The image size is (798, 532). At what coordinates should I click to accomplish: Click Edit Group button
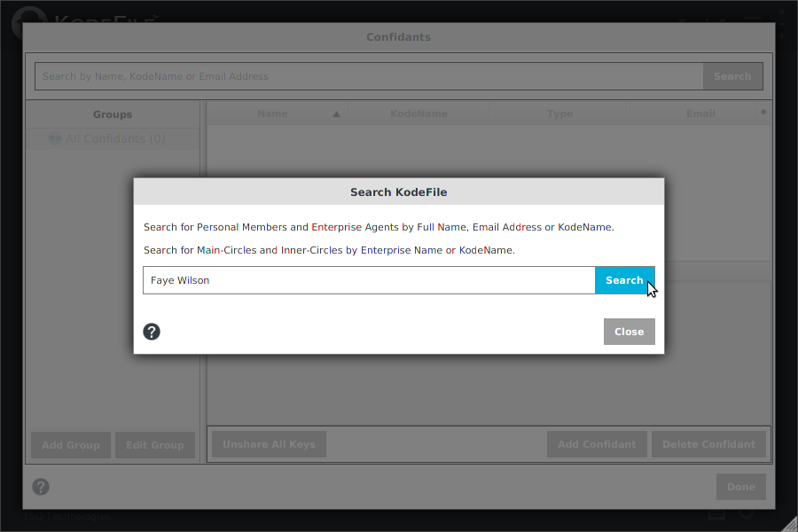(x=154, y=445)
